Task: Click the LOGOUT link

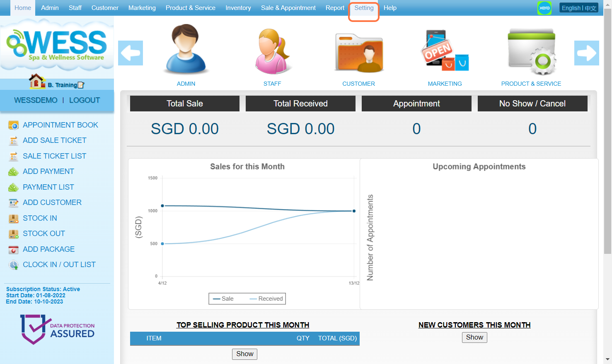Action: 85,100
